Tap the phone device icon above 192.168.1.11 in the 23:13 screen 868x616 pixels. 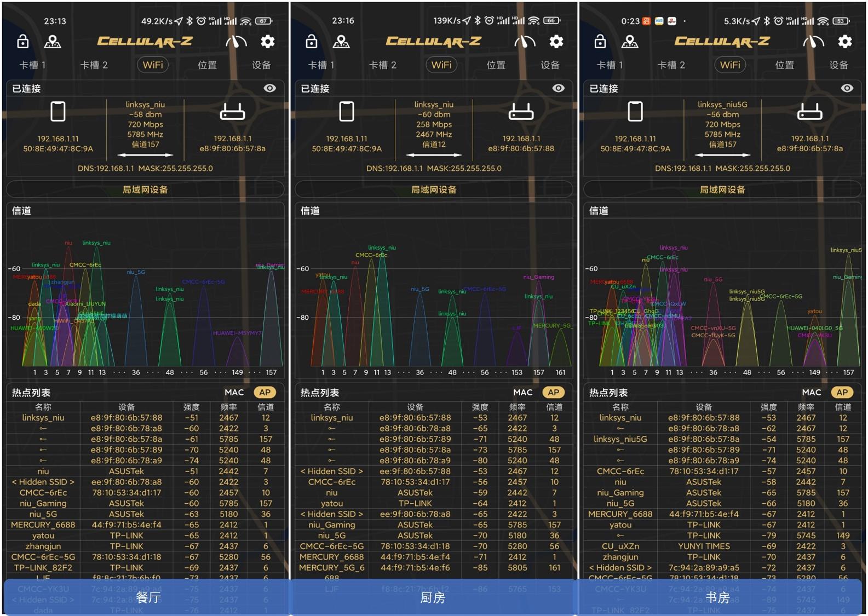tap(58, 112)
